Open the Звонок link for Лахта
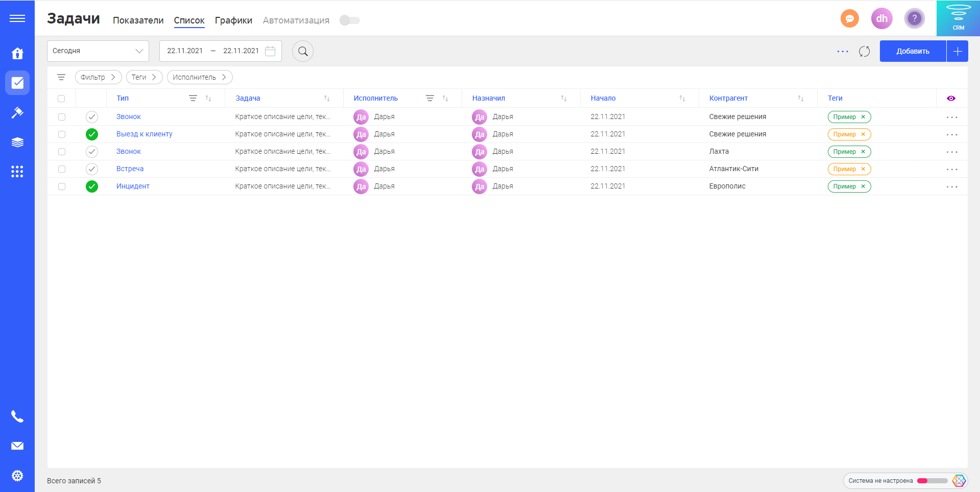 click(129, 151)
